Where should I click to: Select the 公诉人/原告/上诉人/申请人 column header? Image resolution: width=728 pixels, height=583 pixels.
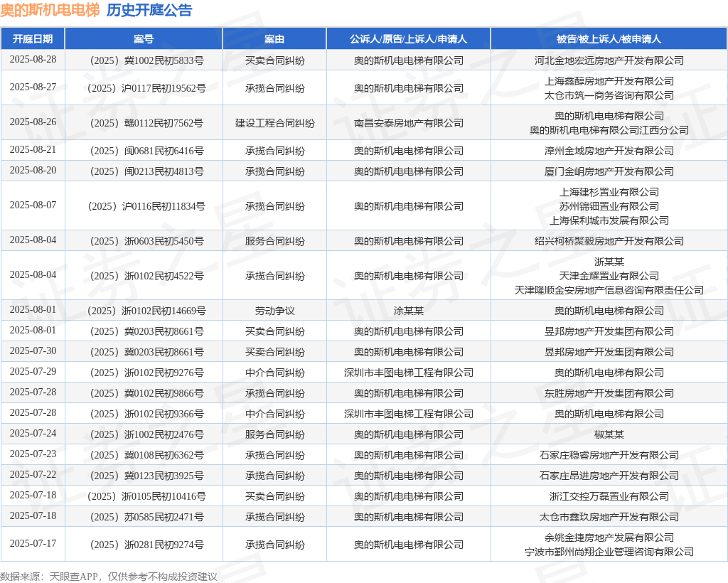(x=409, y=39)
